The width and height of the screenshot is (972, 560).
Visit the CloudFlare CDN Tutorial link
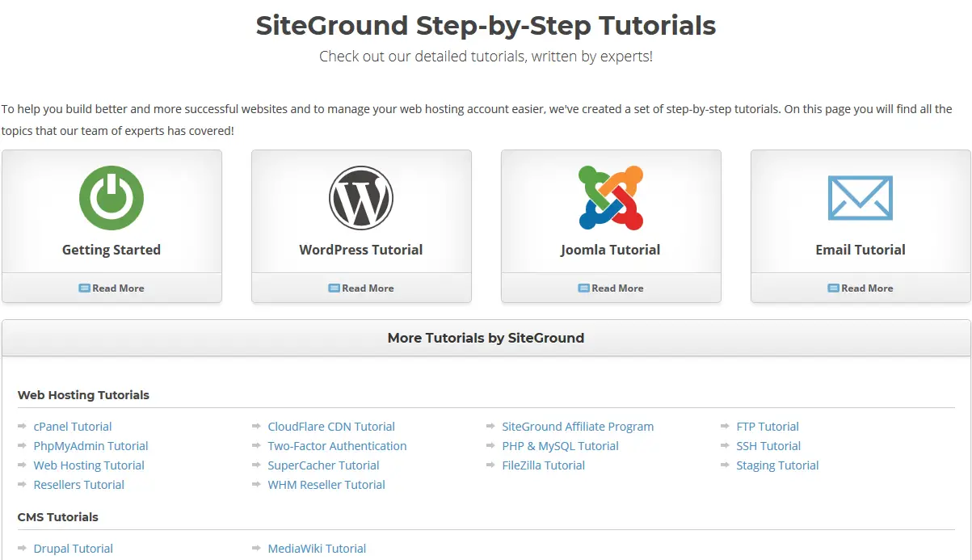coord(331,427)
